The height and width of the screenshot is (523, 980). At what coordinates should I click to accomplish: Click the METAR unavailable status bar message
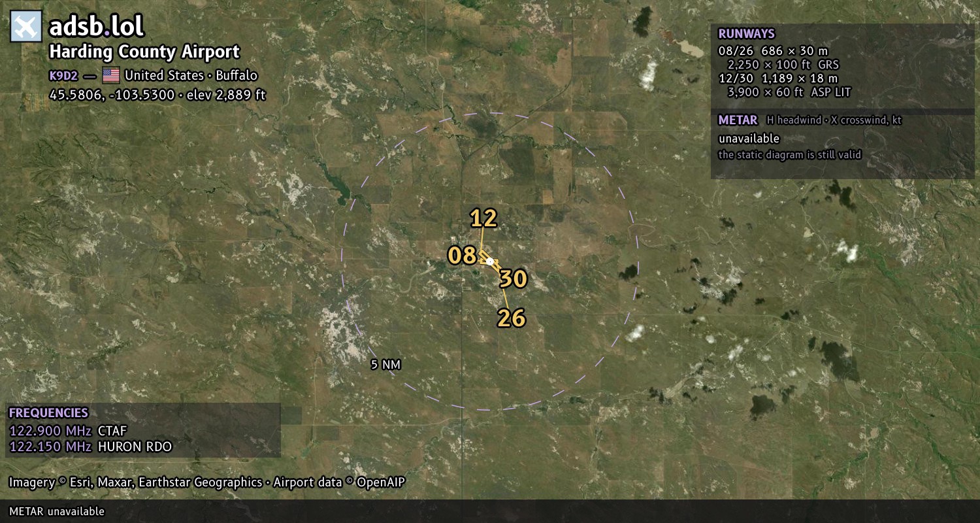pos(57,511)
